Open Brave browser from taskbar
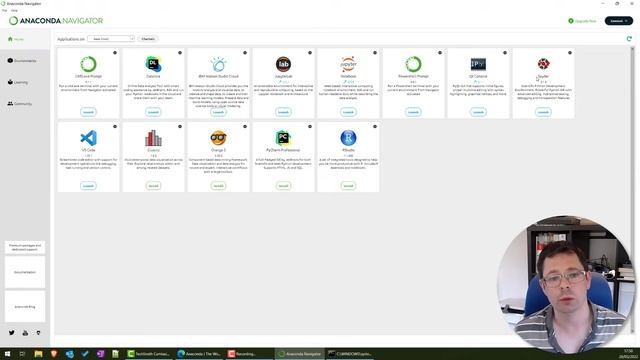Screen dimensions: 640x360 point(54,354)
